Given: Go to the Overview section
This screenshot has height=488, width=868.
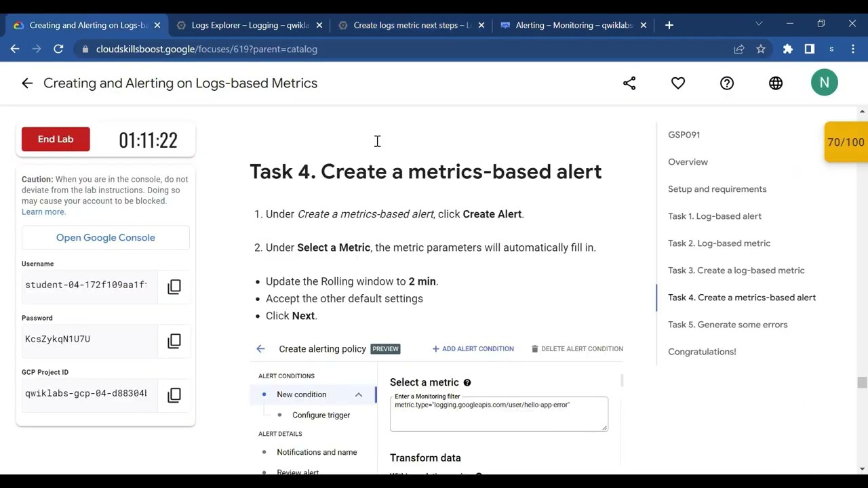Looking at the screenshot, I should [688, 161].
